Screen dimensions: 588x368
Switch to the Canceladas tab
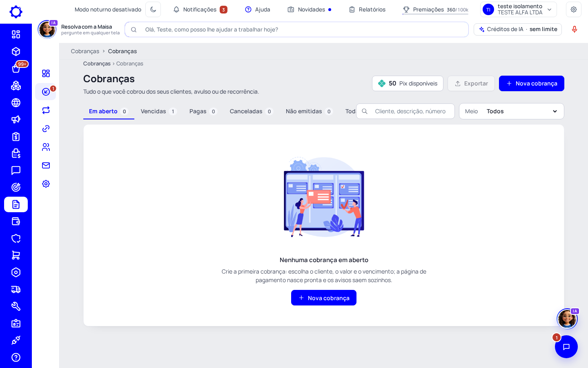tap(251, 111)
